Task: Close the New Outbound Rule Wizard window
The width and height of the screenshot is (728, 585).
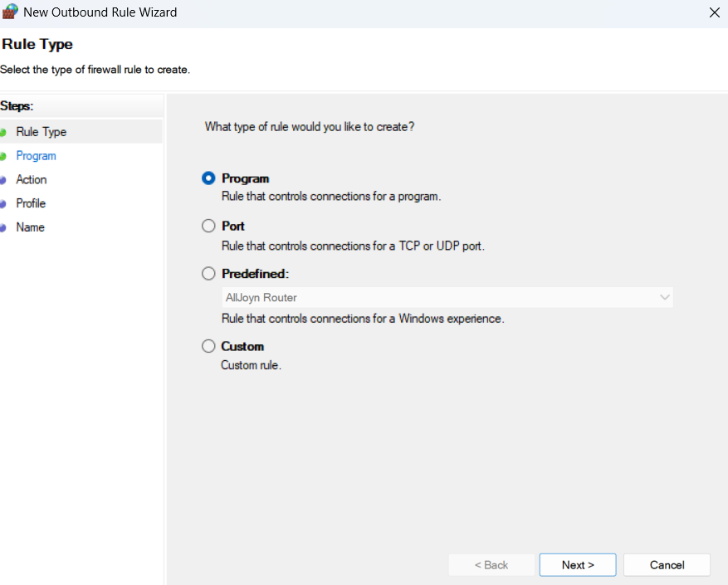Action: coord(714,12)
